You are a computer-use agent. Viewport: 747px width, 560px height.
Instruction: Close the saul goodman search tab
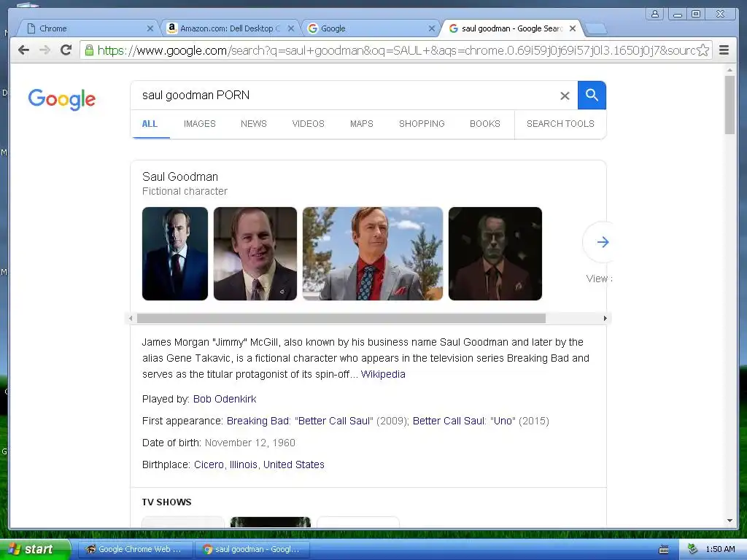click(573, 28)
